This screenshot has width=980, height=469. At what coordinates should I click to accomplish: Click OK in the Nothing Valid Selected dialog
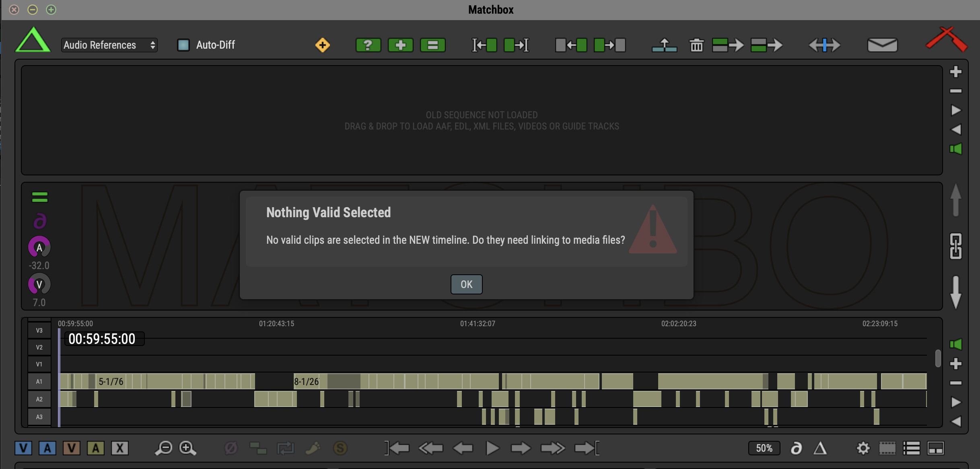tap(466, 284)
